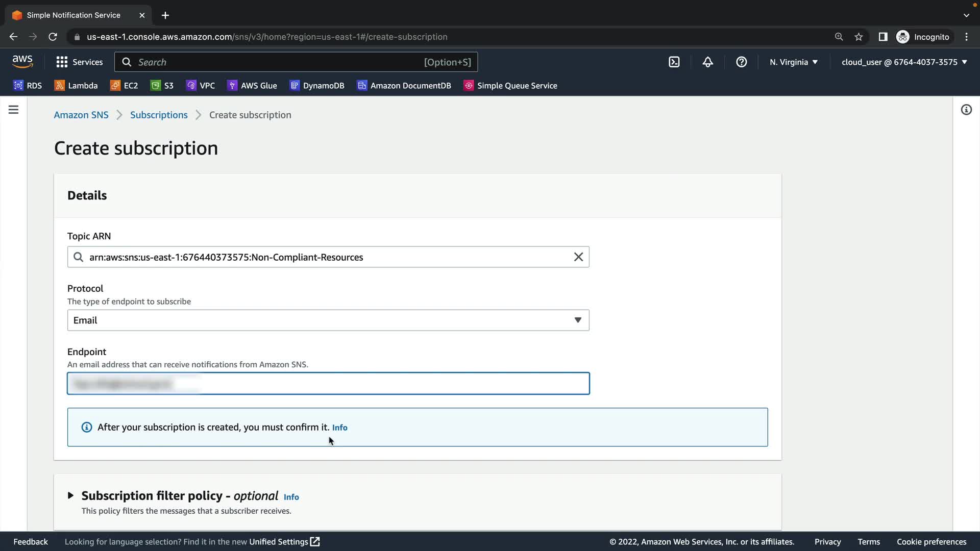Open the DynamoDB favorites shortcut

pos(317,86)
